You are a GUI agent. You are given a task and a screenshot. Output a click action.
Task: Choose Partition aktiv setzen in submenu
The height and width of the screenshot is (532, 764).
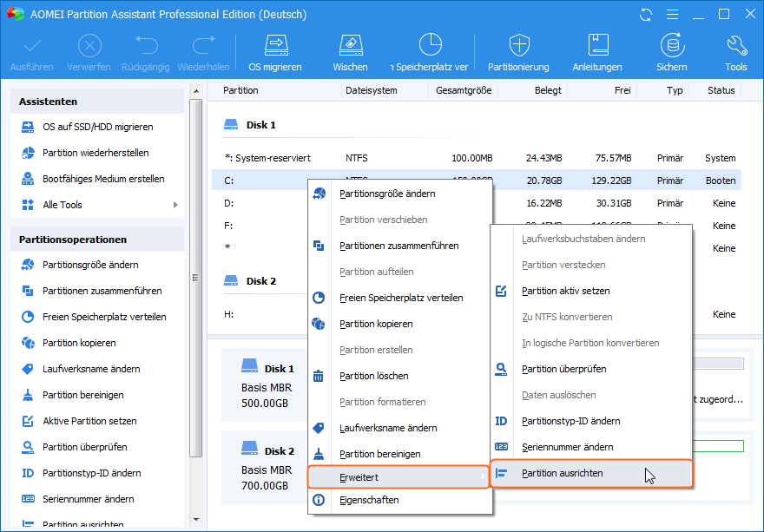(591, 291)
